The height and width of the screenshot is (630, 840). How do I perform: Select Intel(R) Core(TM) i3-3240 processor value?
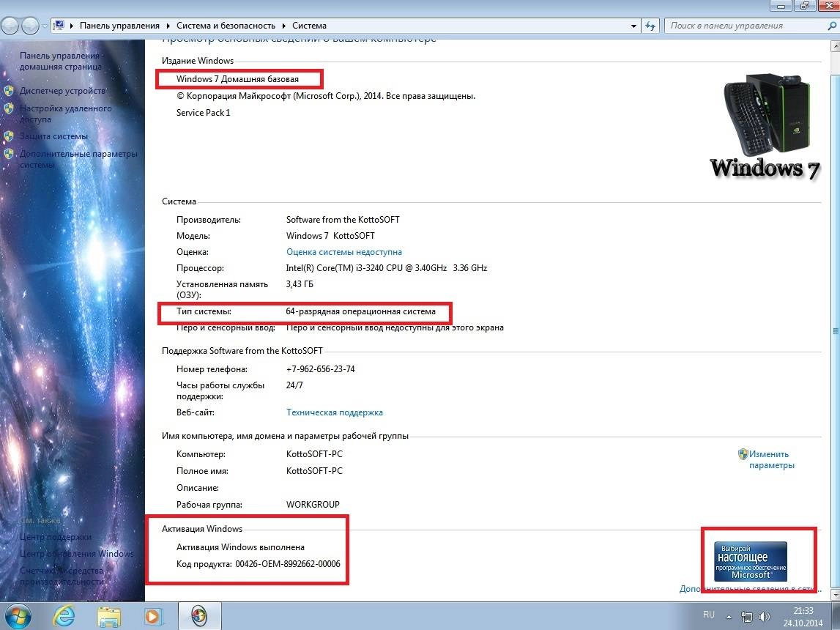tap(386, 268)
